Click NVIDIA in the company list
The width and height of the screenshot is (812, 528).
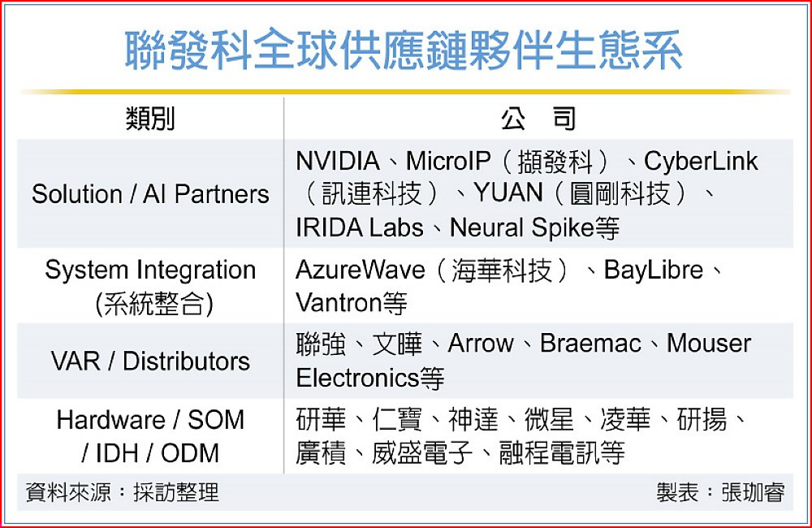337,161
